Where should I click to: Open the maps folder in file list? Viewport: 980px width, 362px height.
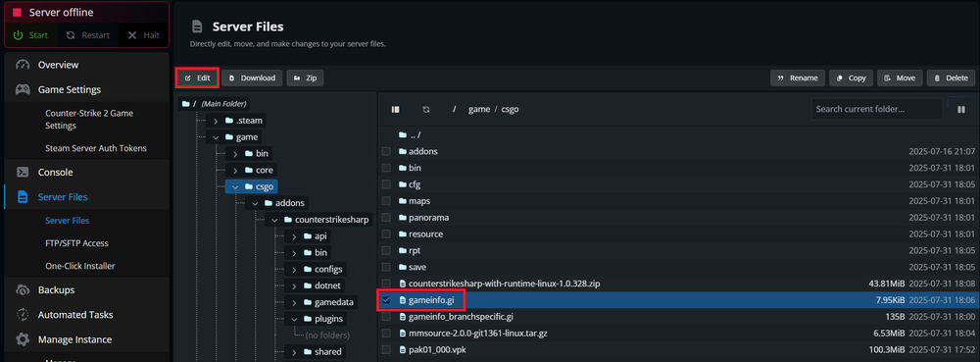418,201
